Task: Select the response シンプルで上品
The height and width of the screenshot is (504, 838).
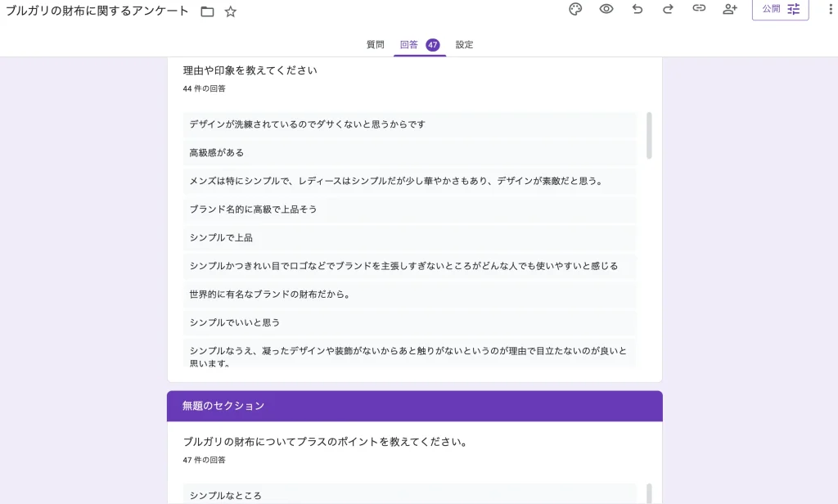Action: point(410,237)
